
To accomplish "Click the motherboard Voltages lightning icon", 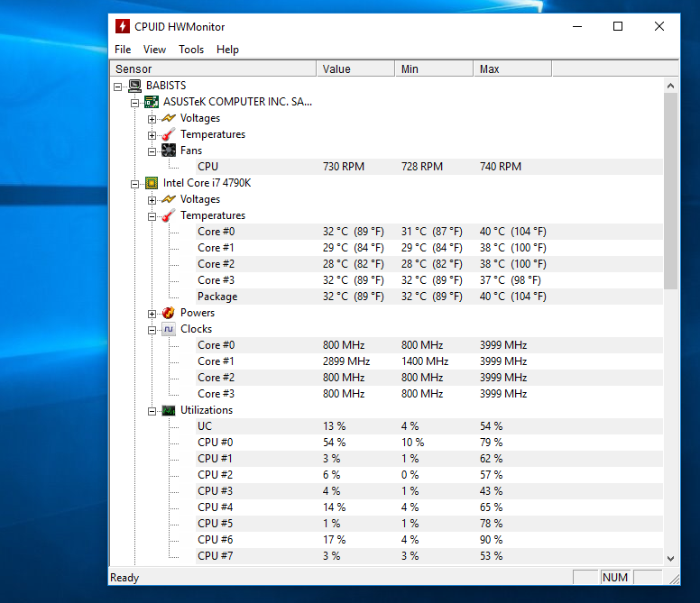I will coord(169,118).
